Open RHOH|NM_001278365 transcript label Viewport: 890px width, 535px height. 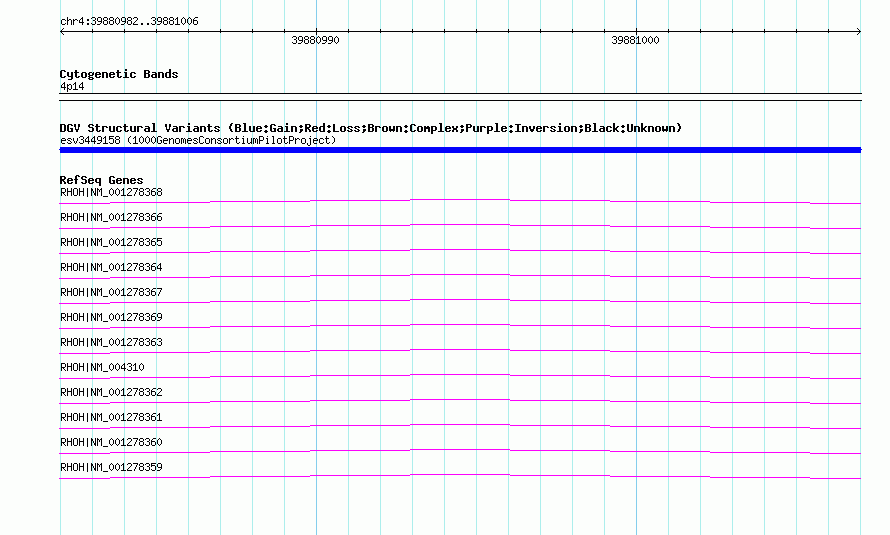111,242
